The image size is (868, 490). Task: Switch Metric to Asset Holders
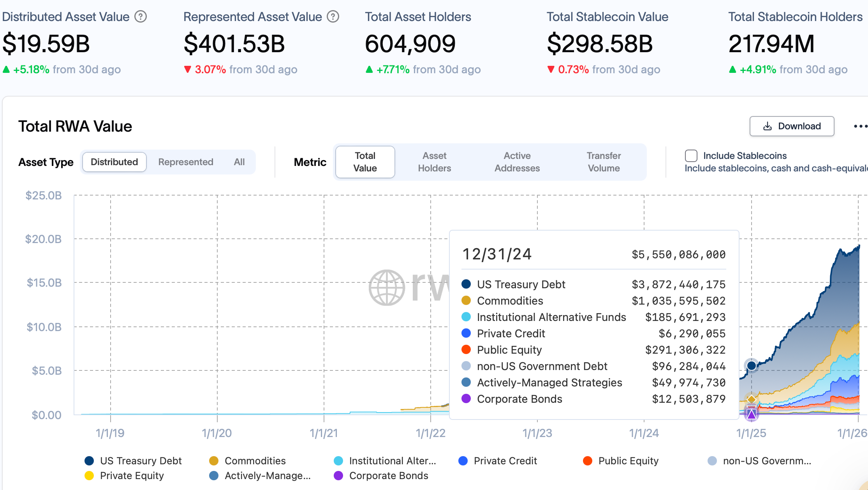[434, 162]
